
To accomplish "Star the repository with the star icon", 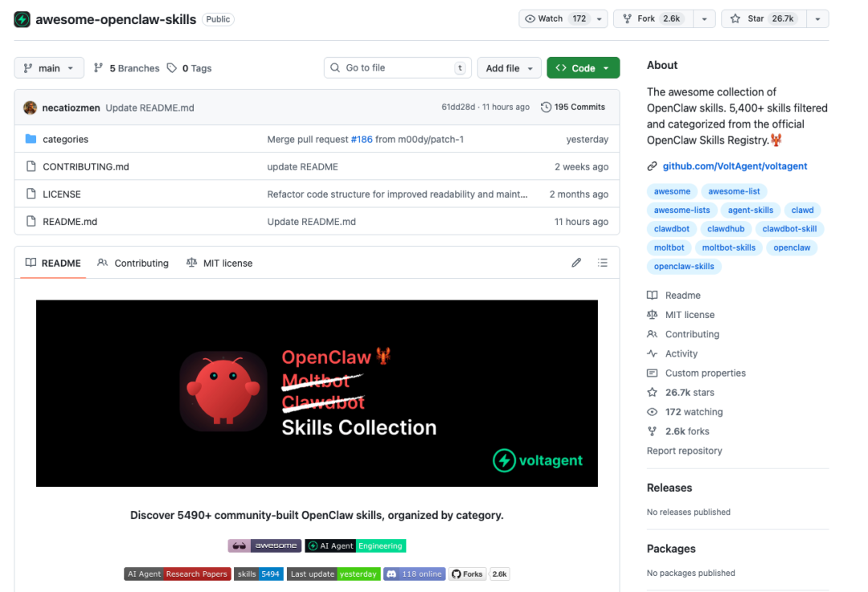I will (733, 18).
